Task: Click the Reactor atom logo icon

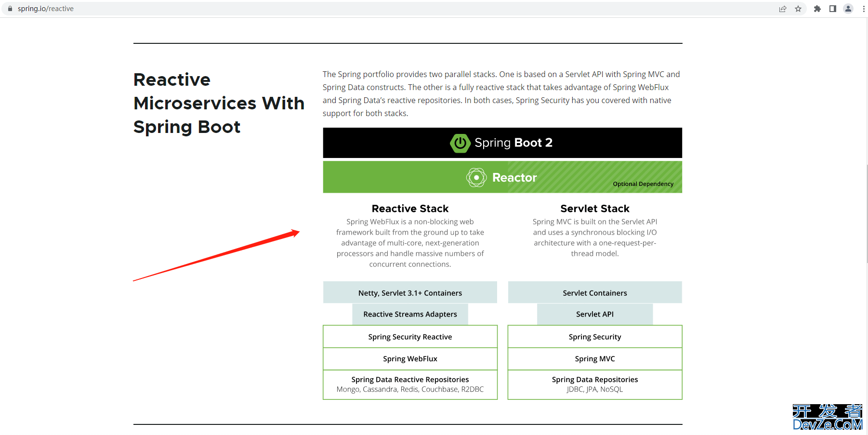Action: pos(476,178)
